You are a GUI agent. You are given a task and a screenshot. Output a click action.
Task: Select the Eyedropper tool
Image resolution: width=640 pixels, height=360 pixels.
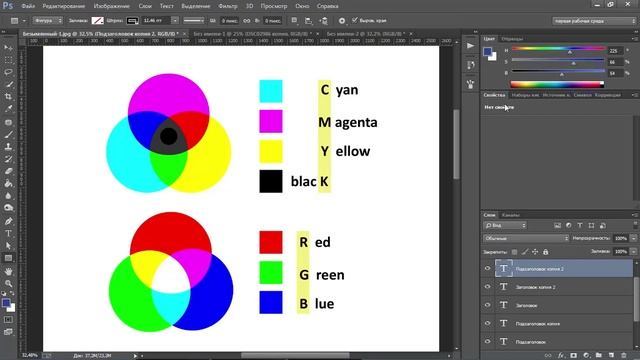8,109
